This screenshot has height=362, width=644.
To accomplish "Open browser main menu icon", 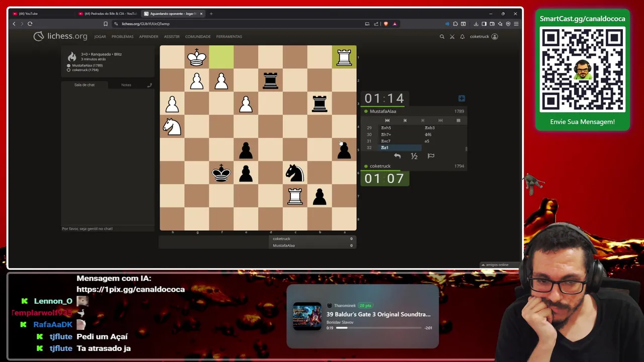I will tap(516, 24).
